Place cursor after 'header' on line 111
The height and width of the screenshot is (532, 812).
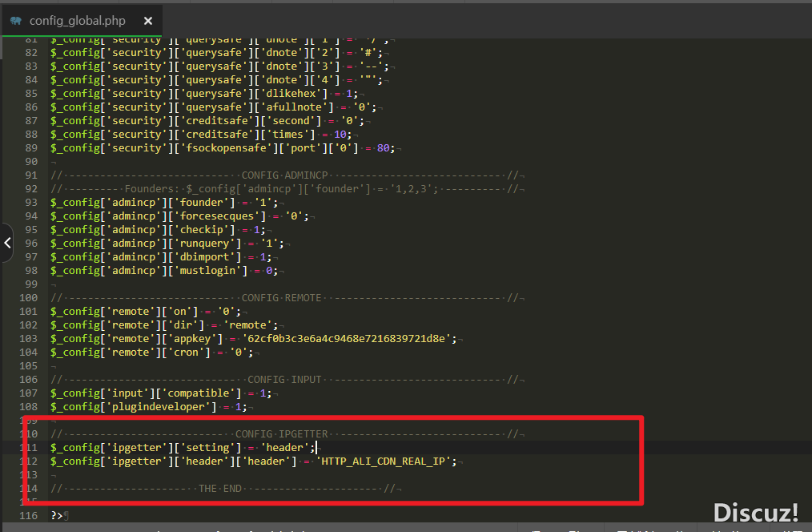(x=317, y=447)
